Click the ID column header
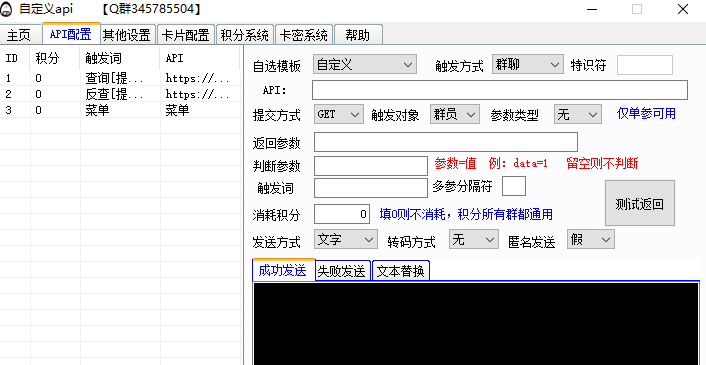Screen dimensions: 706x365 pyautogui.click(x=15, y=58)
